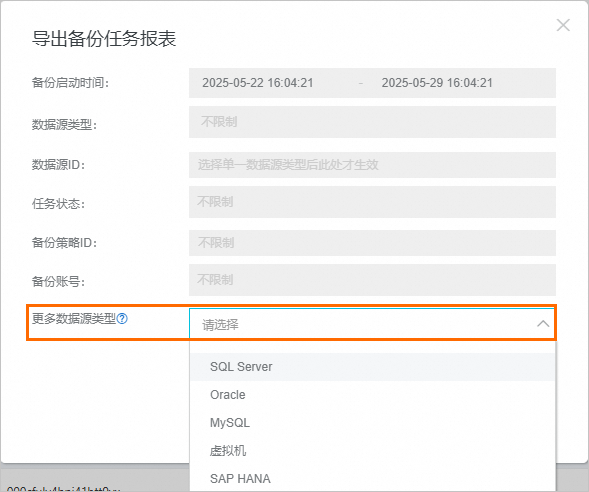Click the start time 2025-05-22 16:04:21
This screenshot has width=589, height=492.
[x=258, y=83]
